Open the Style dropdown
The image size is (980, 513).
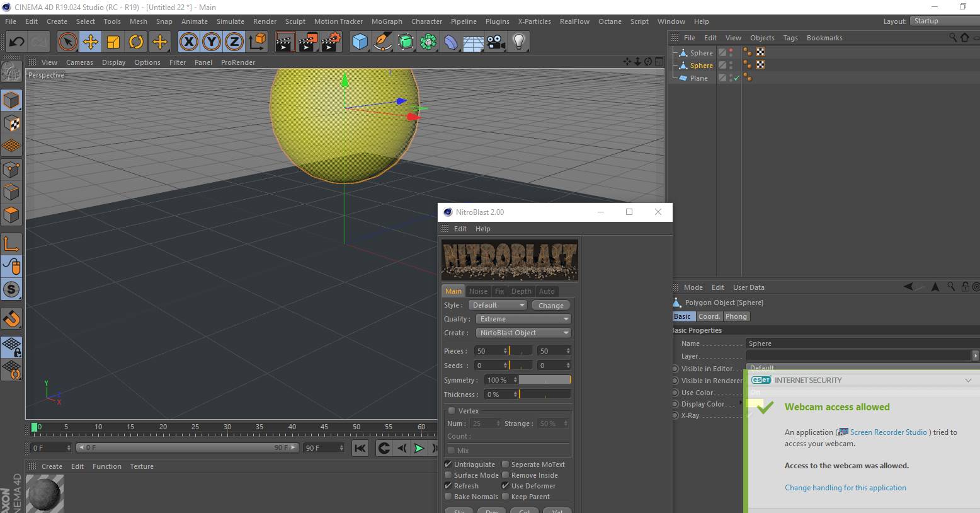point(498,305)
